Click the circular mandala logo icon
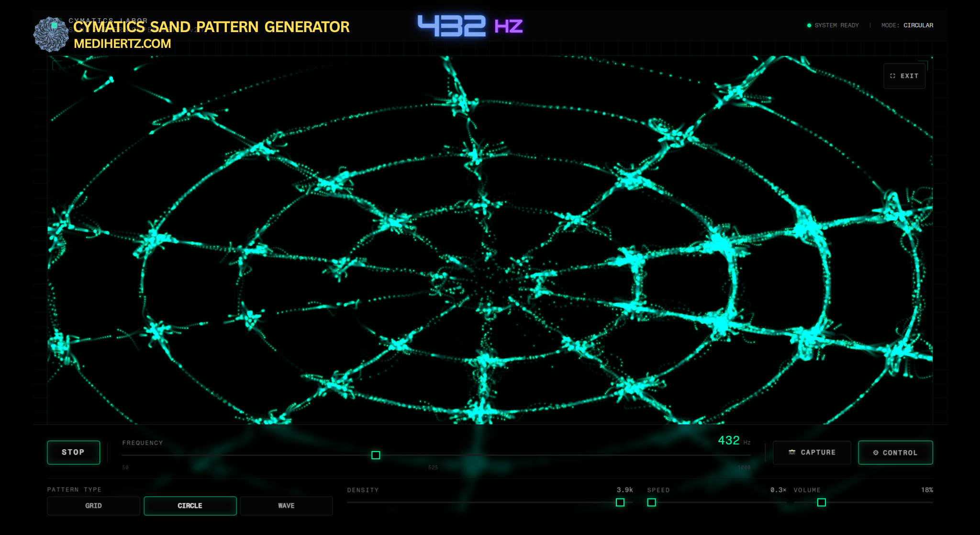 click(51, 34)
